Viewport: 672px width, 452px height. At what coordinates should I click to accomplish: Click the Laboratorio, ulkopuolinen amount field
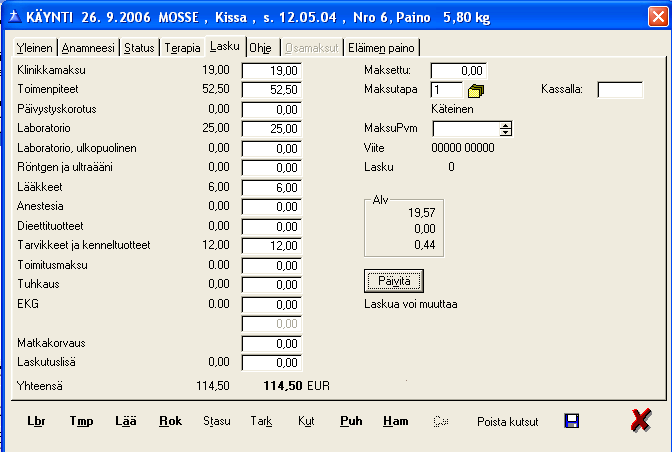[272, 149]
